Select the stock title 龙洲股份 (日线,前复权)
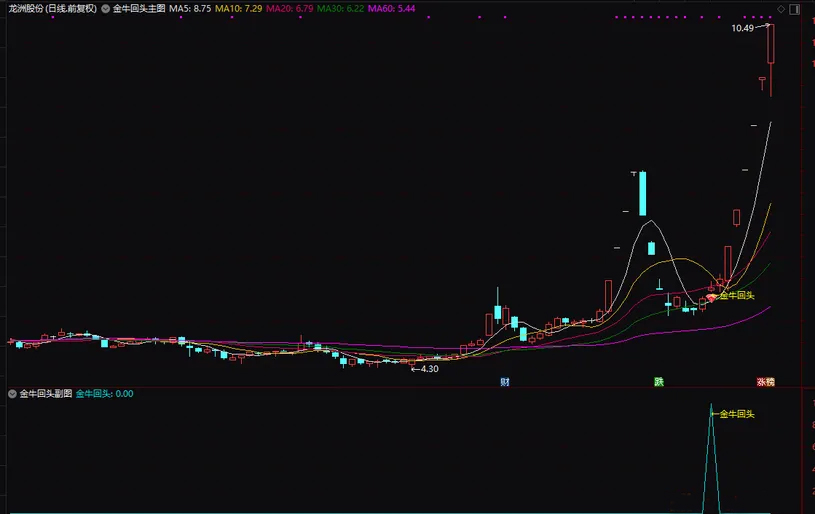This screenshot has width=815, height=514. [x=52, y=8]
